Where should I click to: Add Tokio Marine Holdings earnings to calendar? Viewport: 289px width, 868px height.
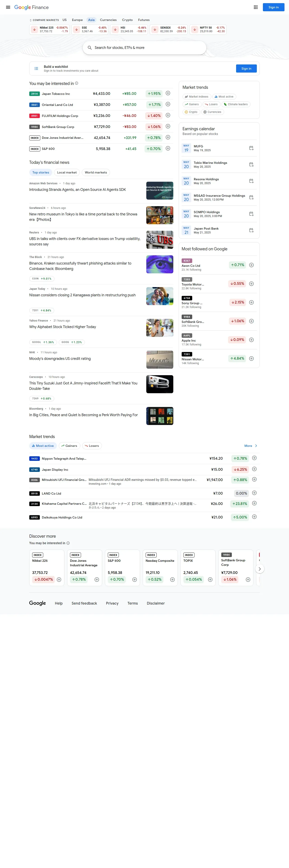(251, 164)
